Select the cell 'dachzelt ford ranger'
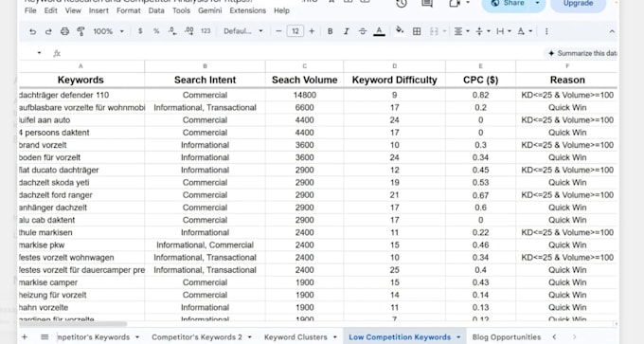This screenshot has width=644, height=344. (x=81, y=195)
